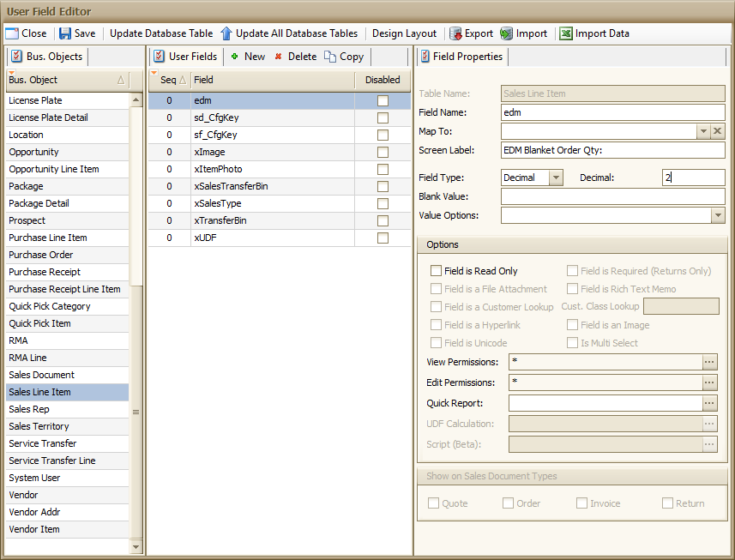The height and width of the screenshot is (560, 735).
Task: Toggle Disabled checkbox for edm field
Action: pyautogui.click(x=383, y=100)
